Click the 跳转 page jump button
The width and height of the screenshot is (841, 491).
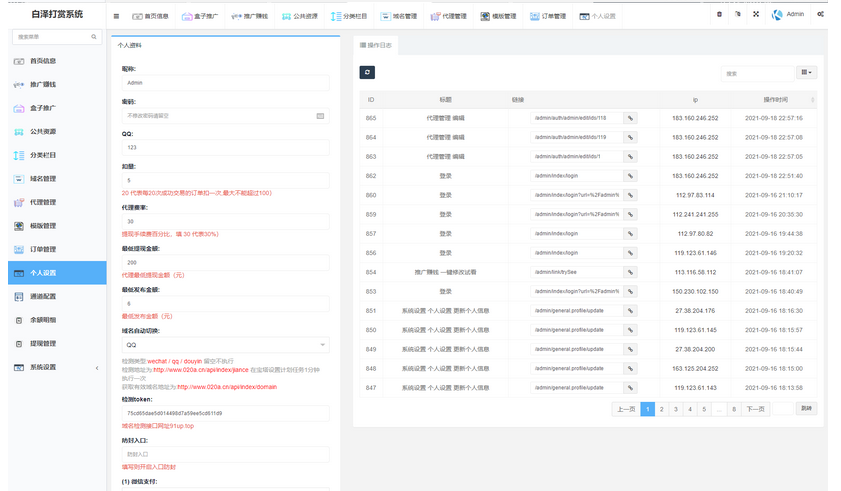[806, 409]
